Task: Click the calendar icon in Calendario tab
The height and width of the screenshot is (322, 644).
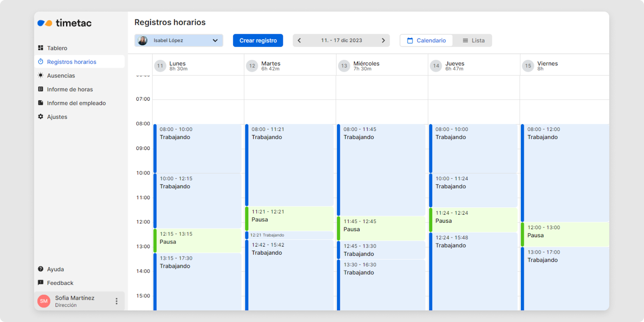Action: pyautogui.click(x=410, y=41)
